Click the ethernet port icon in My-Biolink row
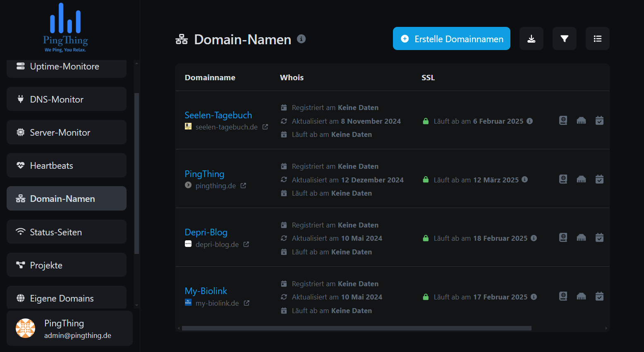 click(582, 296)
